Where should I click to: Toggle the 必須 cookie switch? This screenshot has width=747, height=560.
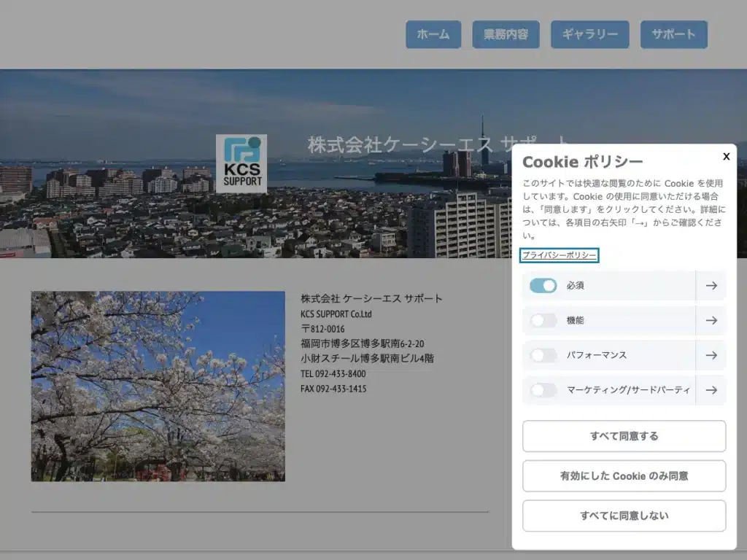coord(543,286)
